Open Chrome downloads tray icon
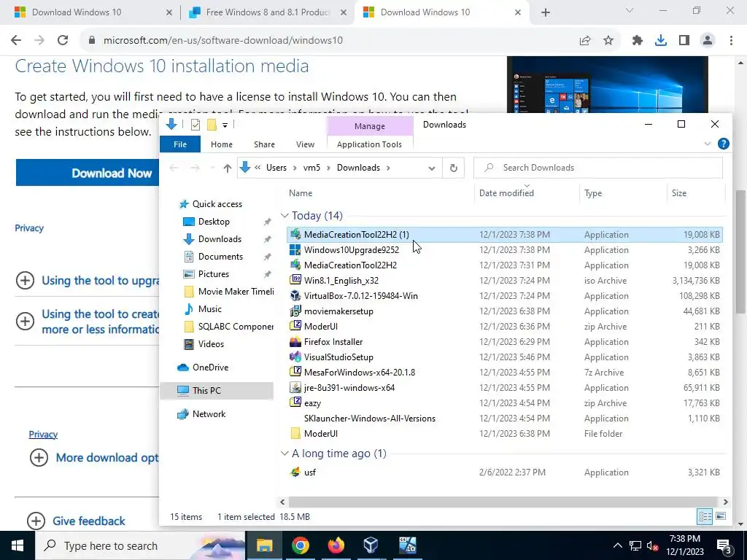This screenshot has width=747, height=560. 661,41
